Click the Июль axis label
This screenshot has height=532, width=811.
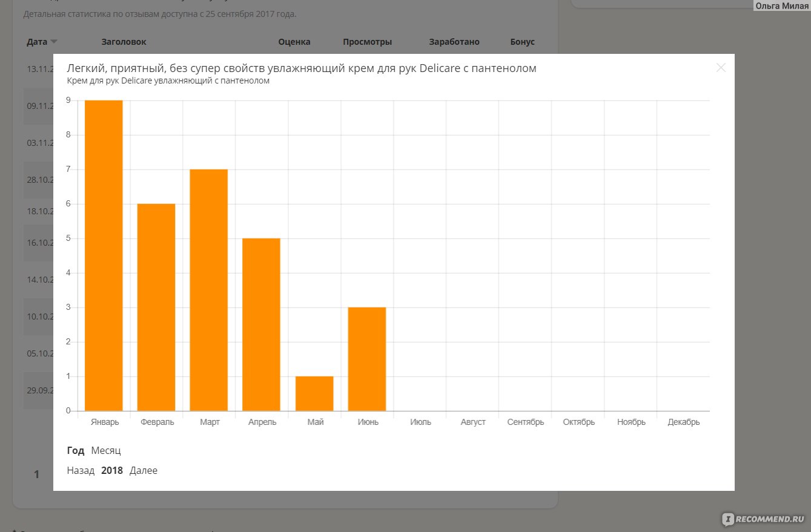click(420, 422)
